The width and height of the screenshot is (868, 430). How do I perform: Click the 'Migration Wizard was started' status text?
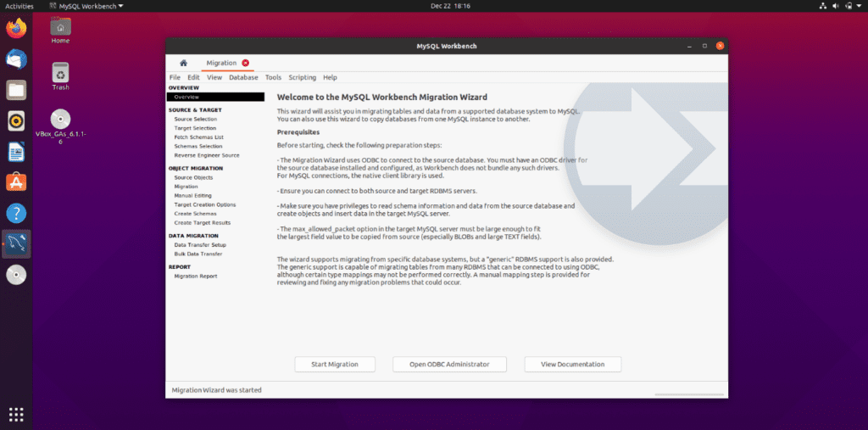(x=216, y=390)
